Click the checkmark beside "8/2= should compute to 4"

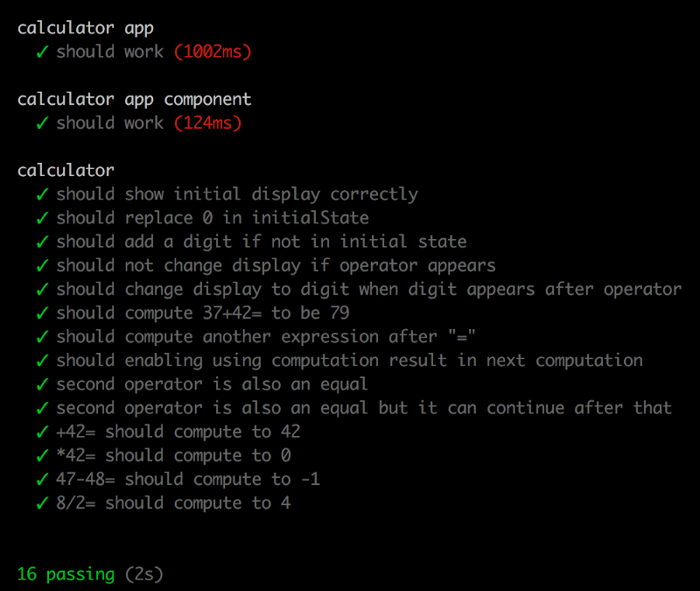(x=41, y=503)
